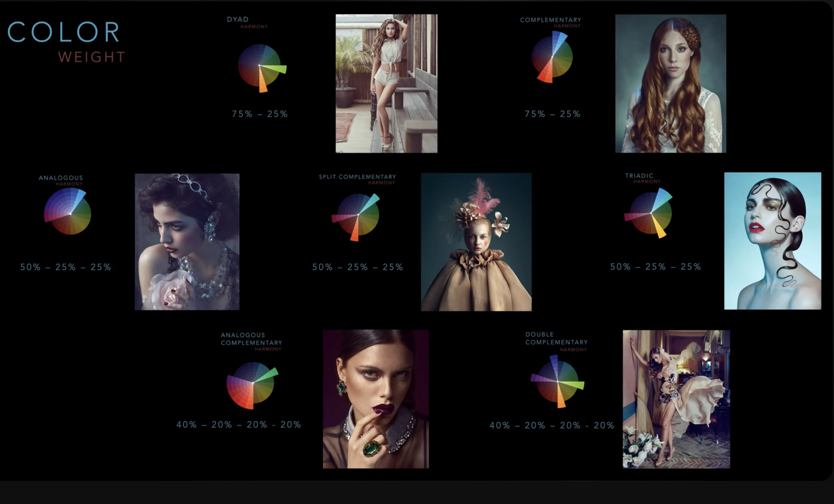Image resolution: width=834 pixels, height=504 pixels.
Task: Click the Triadic 50% – 25% – 25% ratio
Action: click(x=655, y=267)
